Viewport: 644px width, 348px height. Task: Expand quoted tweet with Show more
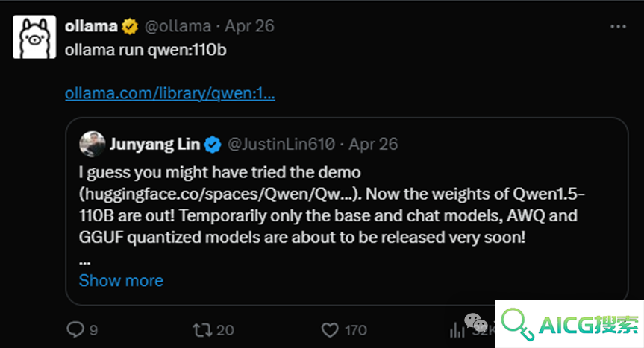point(121,281)
